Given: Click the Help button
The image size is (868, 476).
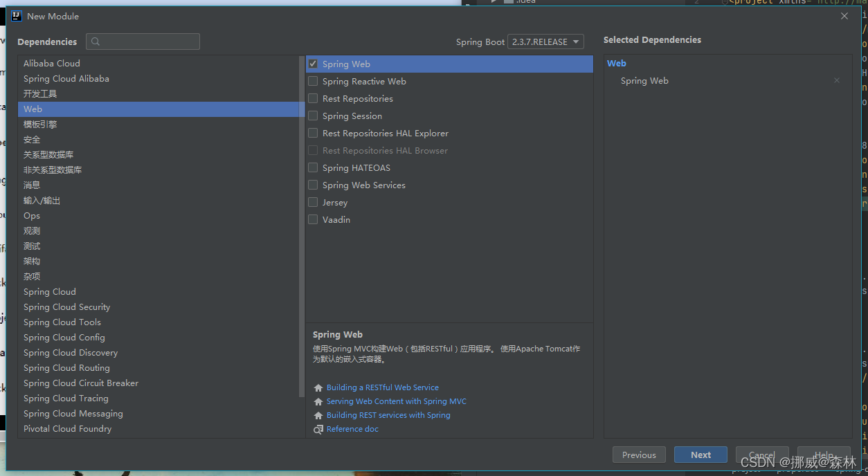Looking at the screenshot, I should 824,455.
